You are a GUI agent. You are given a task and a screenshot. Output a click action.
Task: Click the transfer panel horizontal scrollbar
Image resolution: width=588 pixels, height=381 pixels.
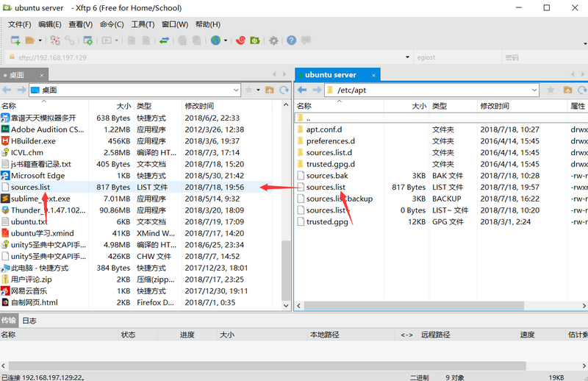268,366
